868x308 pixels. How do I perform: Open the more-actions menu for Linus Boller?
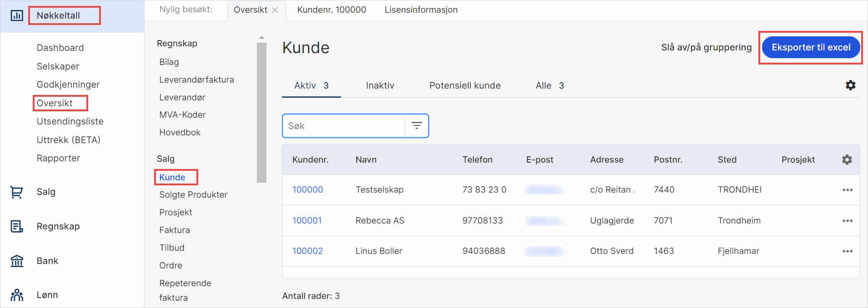coord(847,251)
